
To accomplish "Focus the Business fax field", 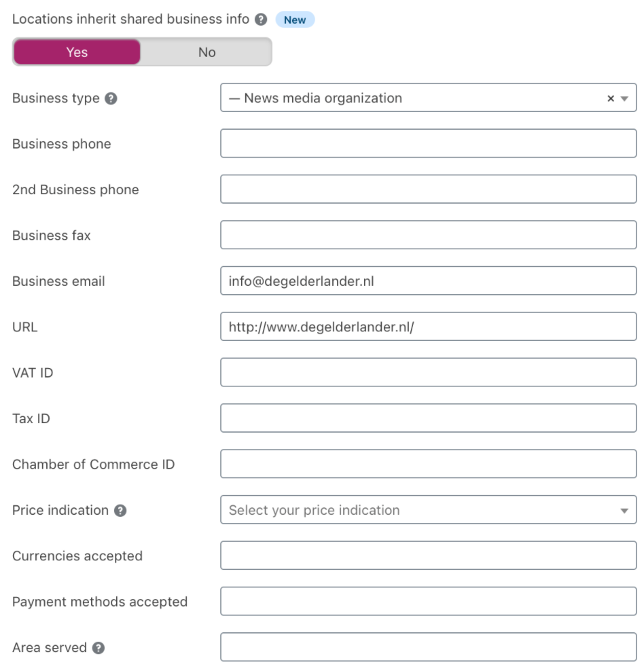I will tap(428, 236).
